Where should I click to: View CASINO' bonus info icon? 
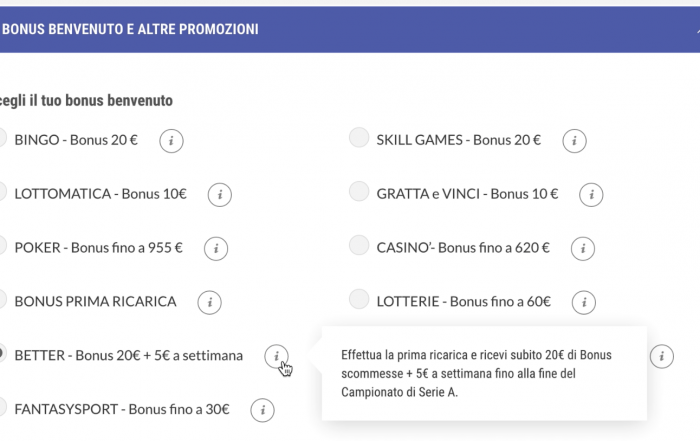[x=583, y=249]
